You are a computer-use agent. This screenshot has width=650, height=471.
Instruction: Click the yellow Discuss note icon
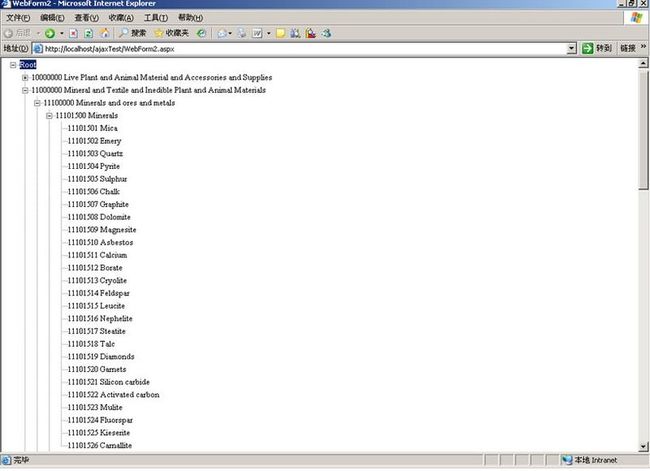click(280, 33)
